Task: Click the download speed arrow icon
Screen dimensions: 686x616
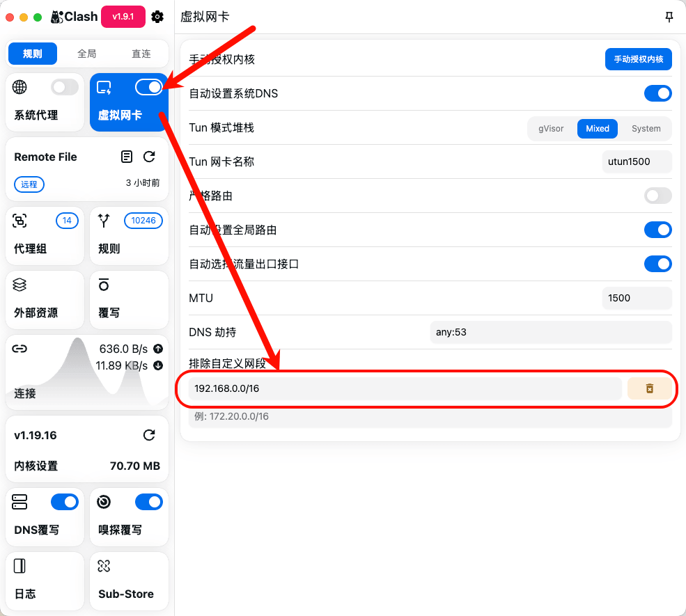Action: click(x=158, y=365)
